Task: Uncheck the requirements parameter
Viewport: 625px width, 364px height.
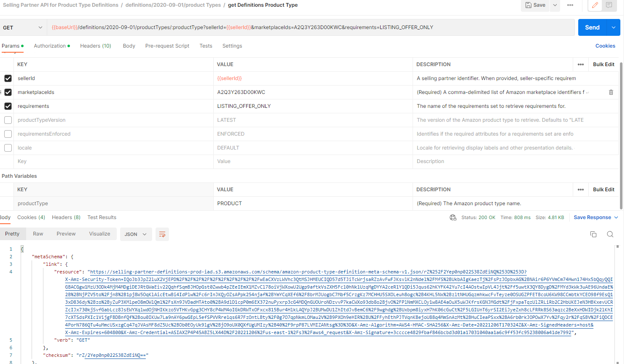Action: [8, 106]
